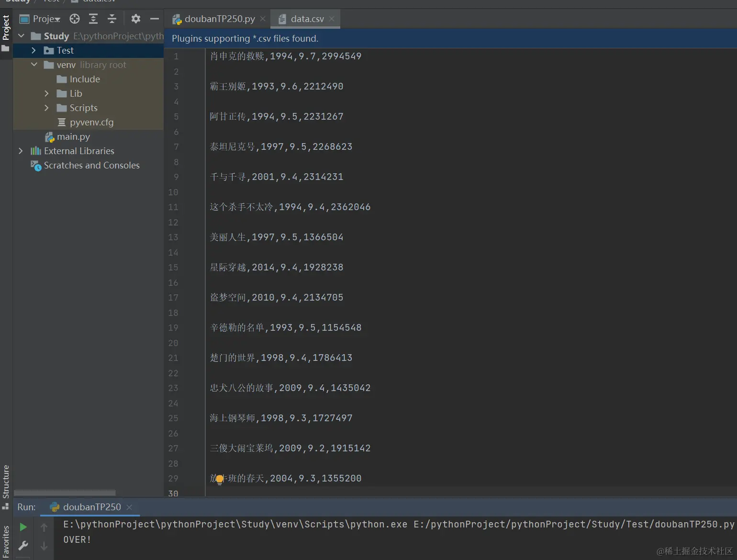Click line with 盗梦空间,2010
This screenshot has height=560, width=737.
(x=277, y=298)
